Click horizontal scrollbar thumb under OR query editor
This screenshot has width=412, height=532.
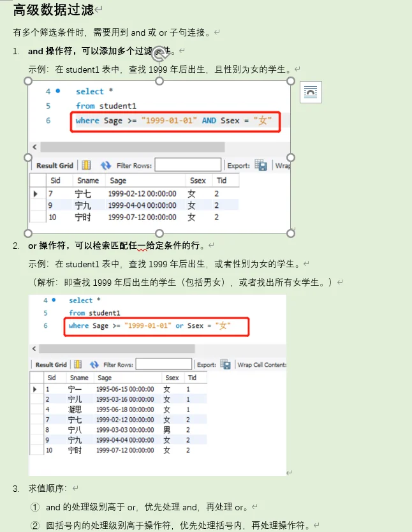click(x=117, y=348)
